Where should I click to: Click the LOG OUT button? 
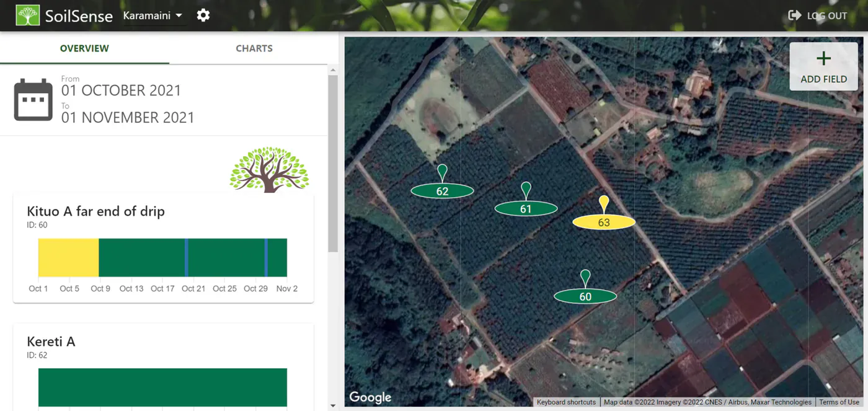817,15
